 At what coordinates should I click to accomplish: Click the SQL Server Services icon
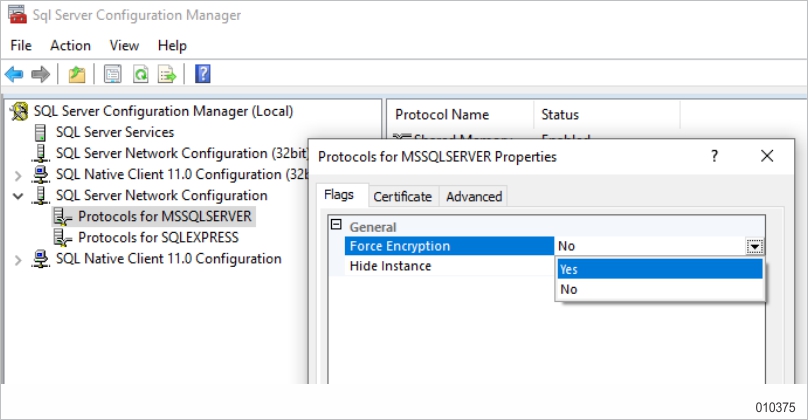40,132
